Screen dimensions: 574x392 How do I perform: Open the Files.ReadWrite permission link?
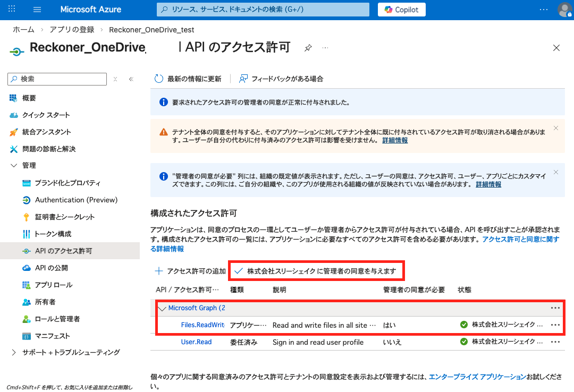click(x=203, y=325)
